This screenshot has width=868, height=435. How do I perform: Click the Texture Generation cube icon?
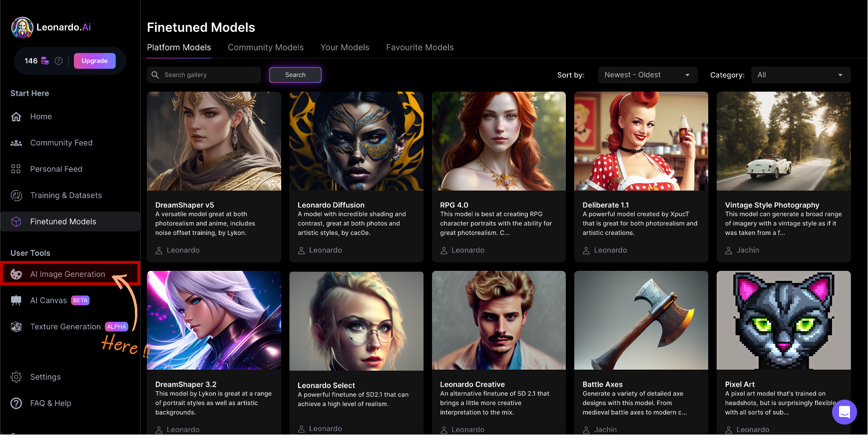click(16, 327)
